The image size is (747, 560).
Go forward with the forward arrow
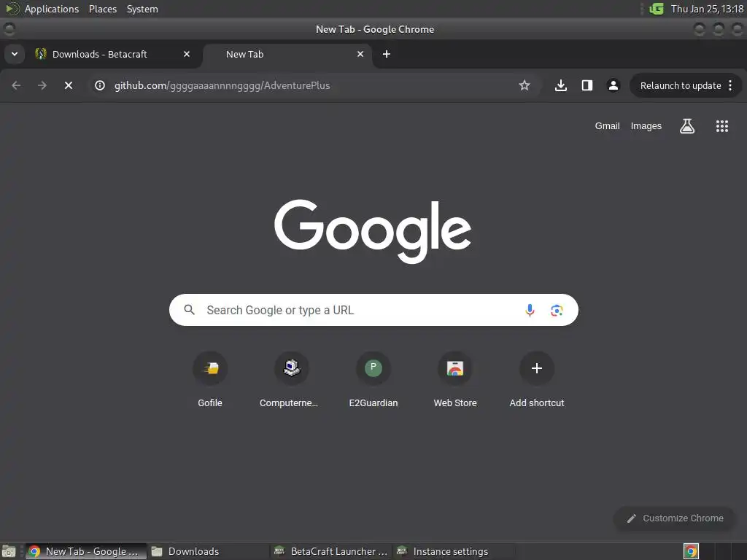(42, 85)
